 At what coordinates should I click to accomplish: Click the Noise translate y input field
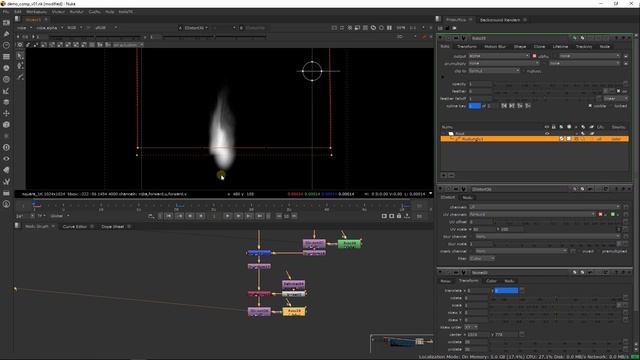click(506, 291)
